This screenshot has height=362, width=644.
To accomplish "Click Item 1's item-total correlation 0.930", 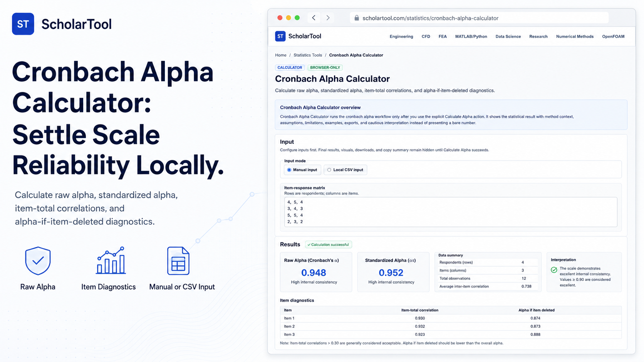I will [420, 319].
